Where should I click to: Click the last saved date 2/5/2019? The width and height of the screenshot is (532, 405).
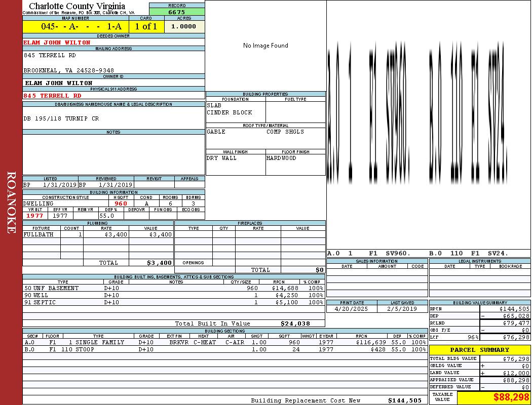coord(402,309)
